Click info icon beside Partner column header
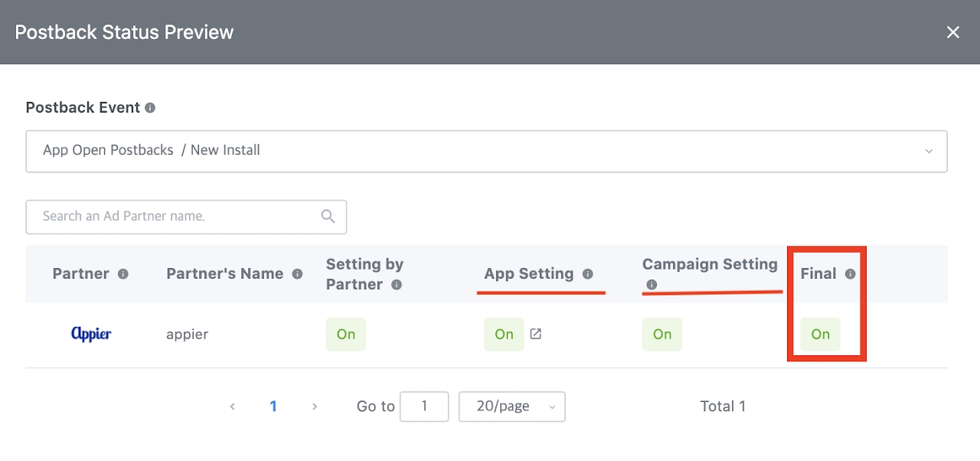980x461 pixels. 122,274
